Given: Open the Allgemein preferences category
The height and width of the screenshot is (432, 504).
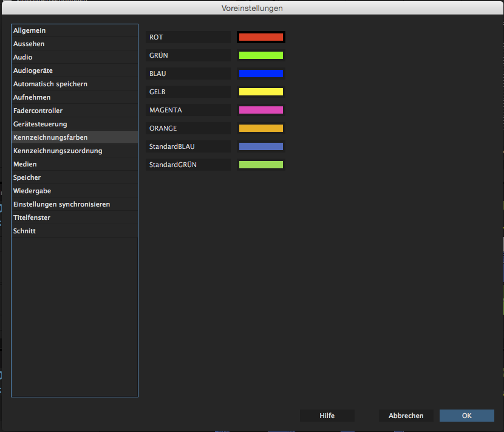Looking at the screenshot, I should pos(74,30).
